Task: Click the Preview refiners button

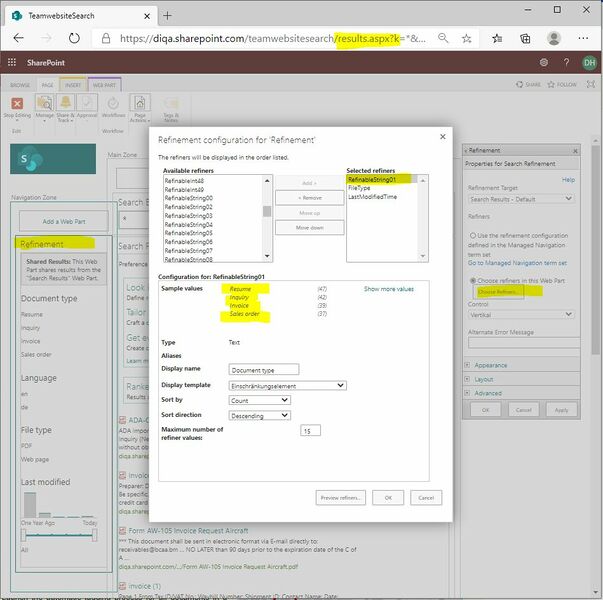Action: tap(340, 497)
